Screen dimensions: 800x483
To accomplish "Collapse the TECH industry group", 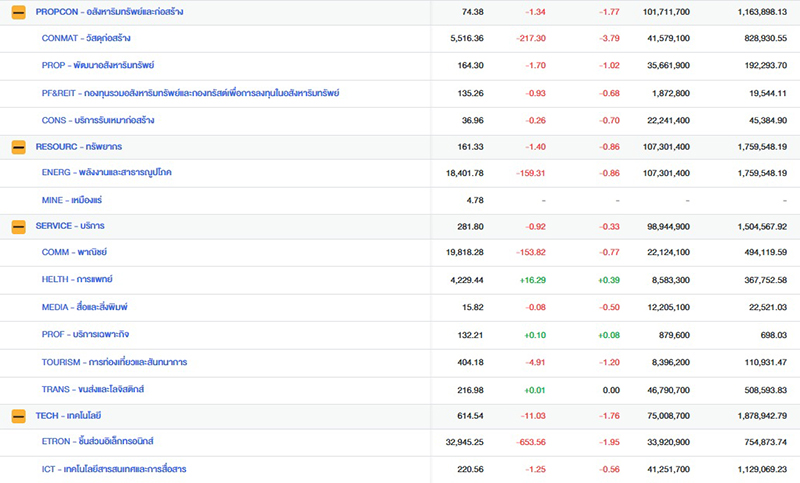I will click(x=18, y=415).
